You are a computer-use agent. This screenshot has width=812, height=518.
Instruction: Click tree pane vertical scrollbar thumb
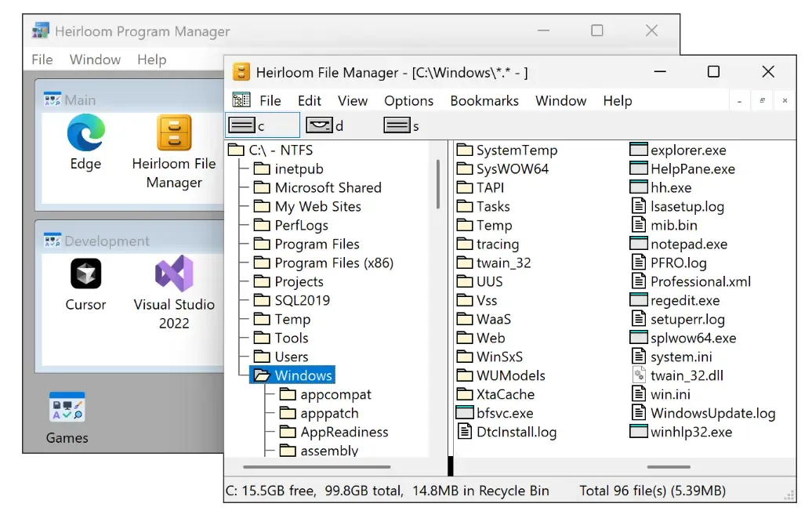point(438,184)
